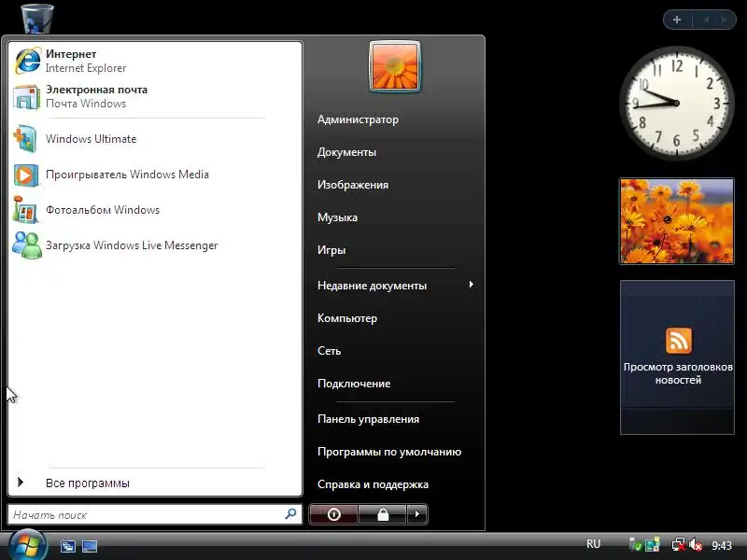Click Проигрыватель Windows Media label

[x=127, y=175]
